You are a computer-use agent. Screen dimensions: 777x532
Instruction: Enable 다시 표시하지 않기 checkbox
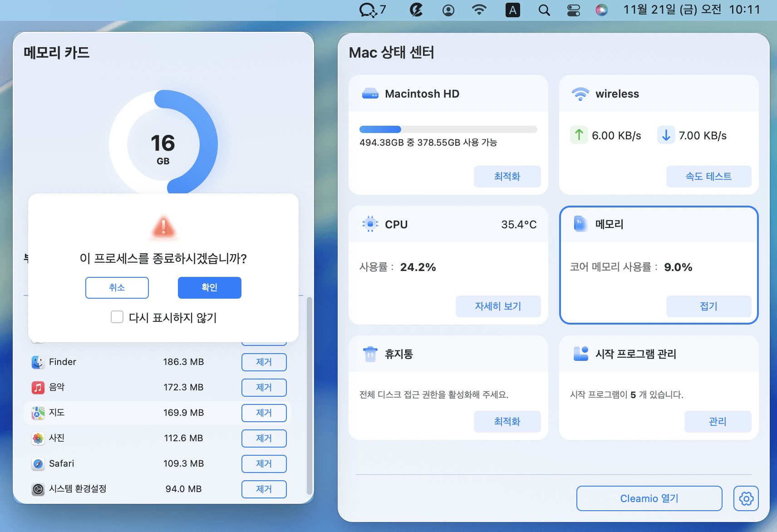click(x=117, y=318)
